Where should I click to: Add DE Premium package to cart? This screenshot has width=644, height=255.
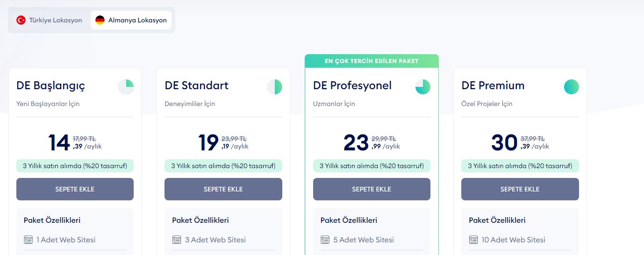point(520,189)
